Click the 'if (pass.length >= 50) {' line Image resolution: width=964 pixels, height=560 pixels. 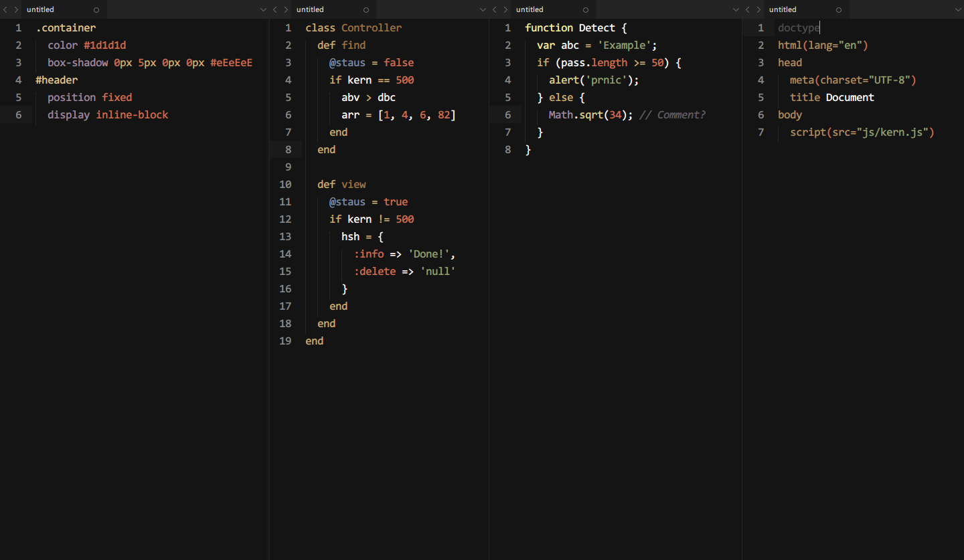pos(609,63)
